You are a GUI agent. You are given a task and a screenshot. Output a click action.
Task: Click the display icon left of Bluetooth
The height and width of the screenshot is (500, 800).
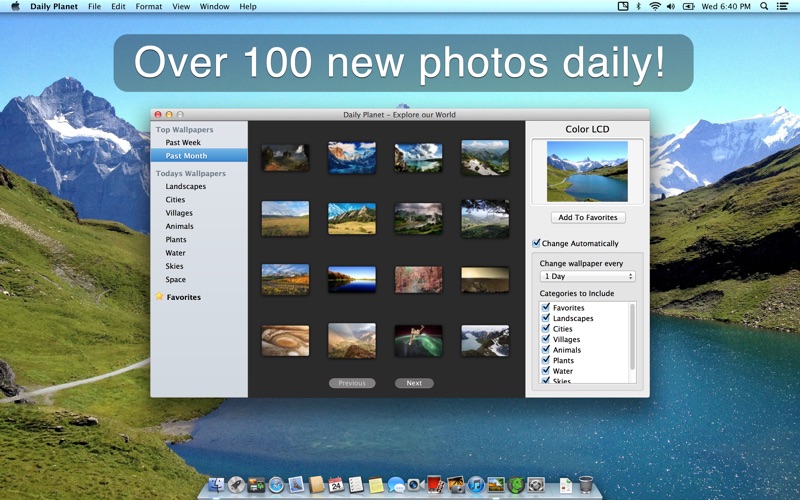pos(623,6)
